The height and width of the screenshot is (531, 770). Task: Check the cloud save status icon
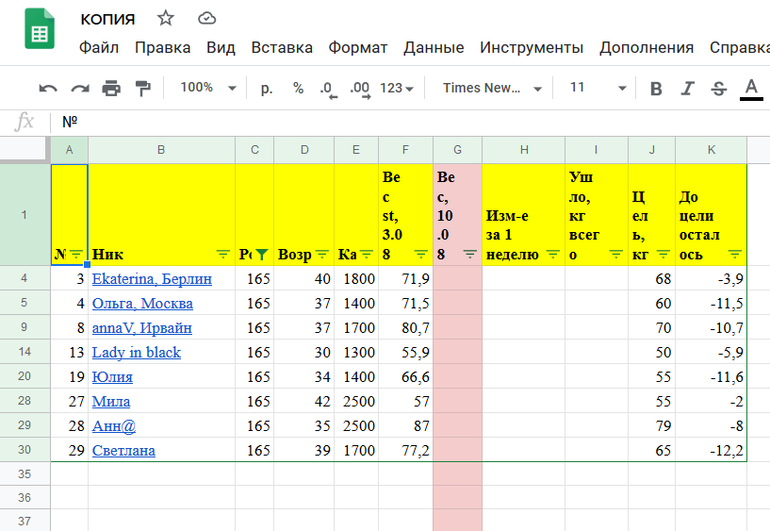tap(207, 19)
